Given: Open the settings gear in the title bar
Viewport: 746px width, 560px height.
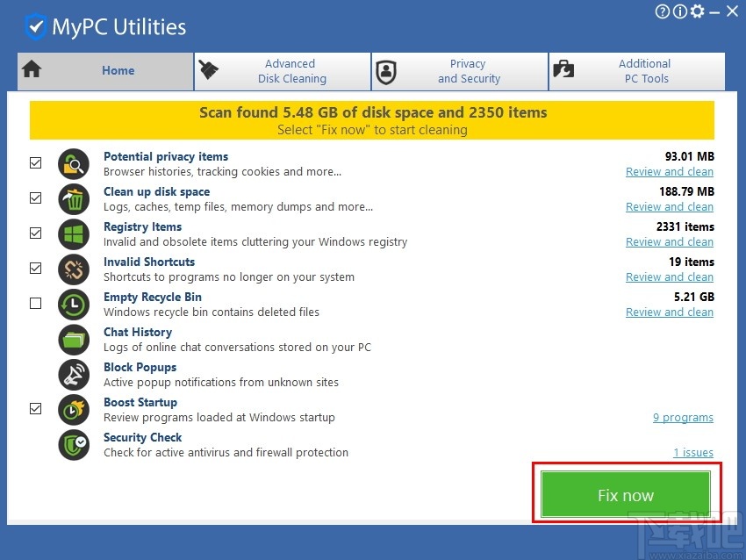Looking at the screenshot, I should coord(697,11).
